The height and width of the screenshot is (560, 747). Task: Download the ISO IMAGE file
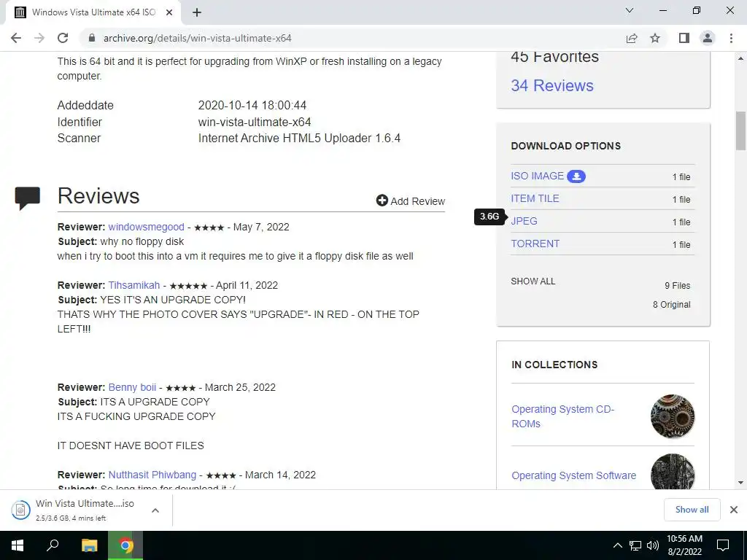click(537, 176)
